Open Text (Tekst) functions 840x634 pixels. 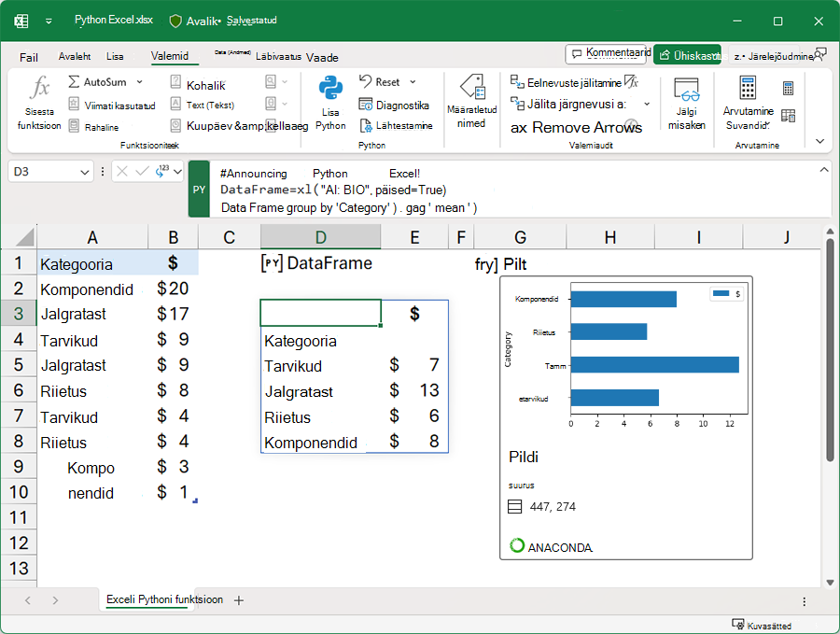tap(202, 105)
